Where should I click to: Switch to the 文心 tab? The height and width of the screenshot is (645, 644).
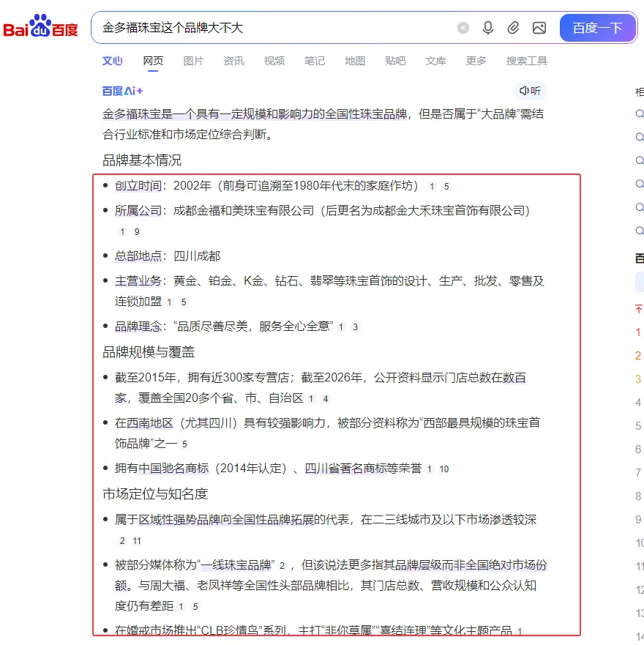pyautogui.click(x=112, y=61)
